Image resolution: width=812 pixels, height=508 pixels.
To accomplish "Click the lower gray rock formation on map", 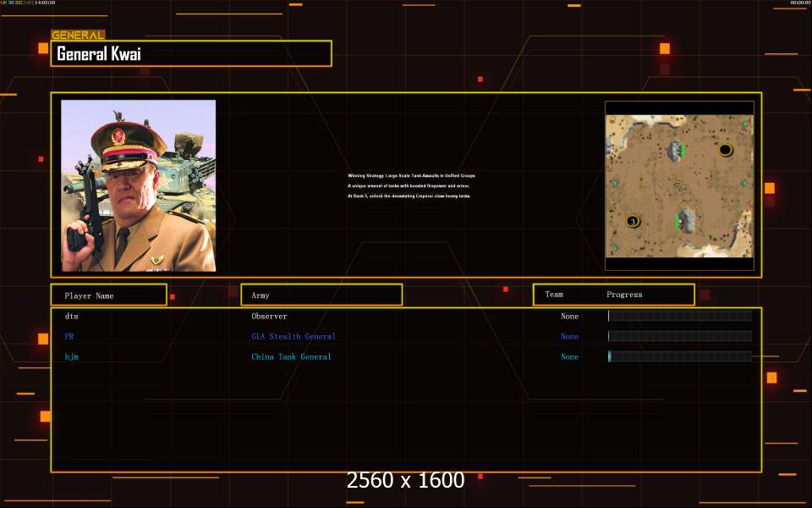I will tap(686, 220).
